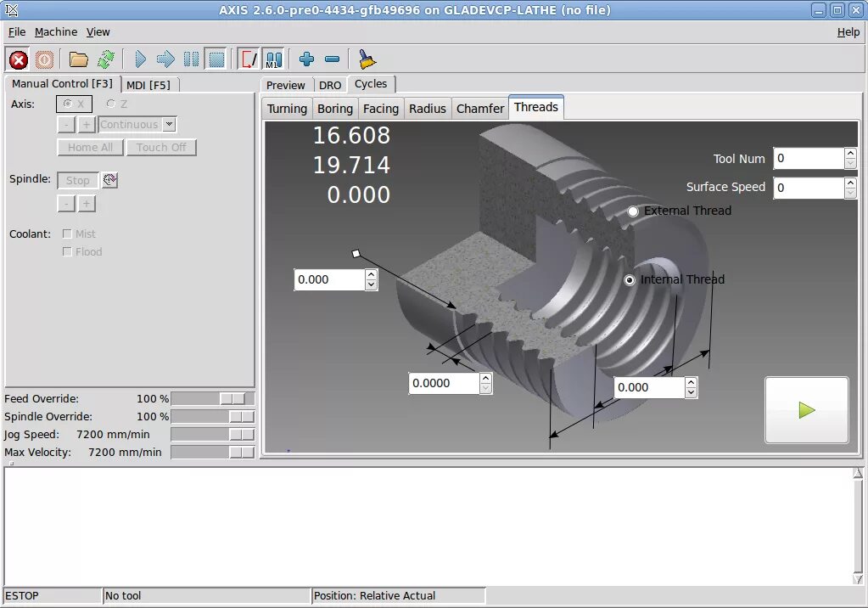Select the X axis radio button
This screenshot has height=608, width=868.
point(74,104)
